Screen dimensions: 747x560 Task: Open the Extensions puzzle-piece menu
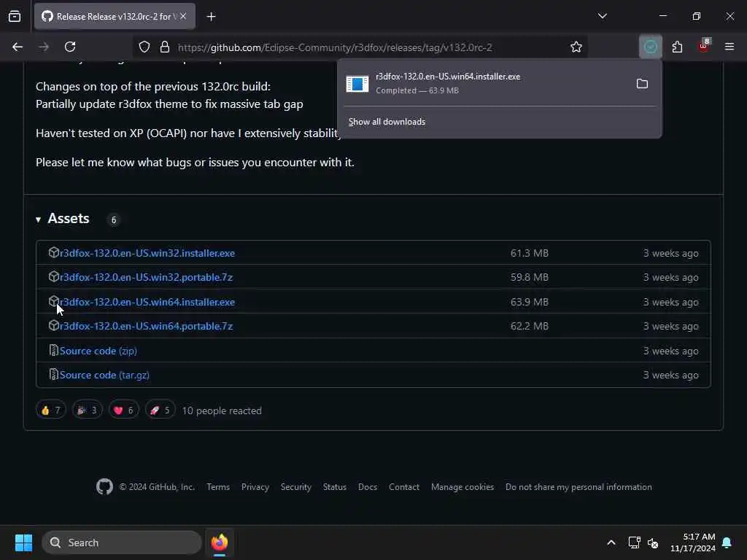677,47
